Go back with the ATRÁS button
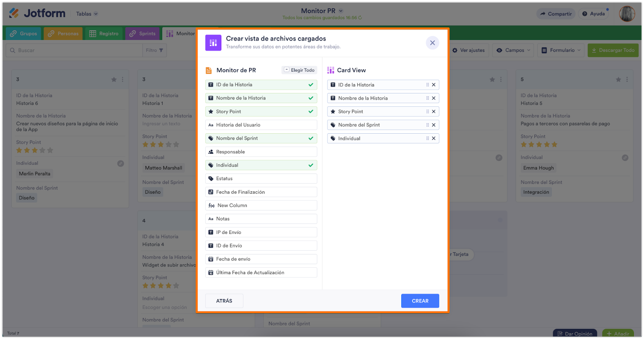The image size is (644, 339). point(224,301)
